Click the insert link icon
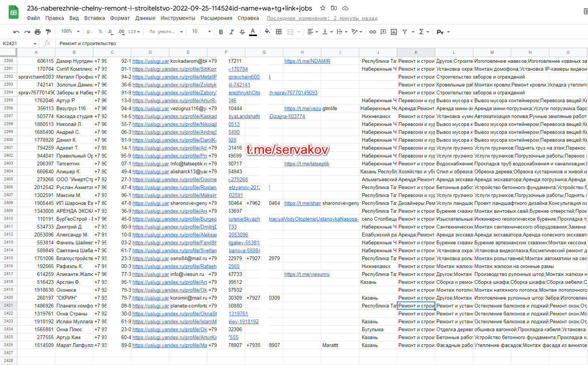588x365 pixels. pyautogui.click(x=372, y=32)
